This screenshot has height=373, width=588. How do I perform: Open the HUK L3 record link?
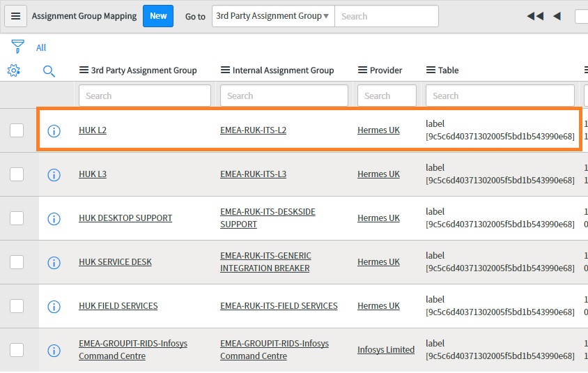[93, 174]
